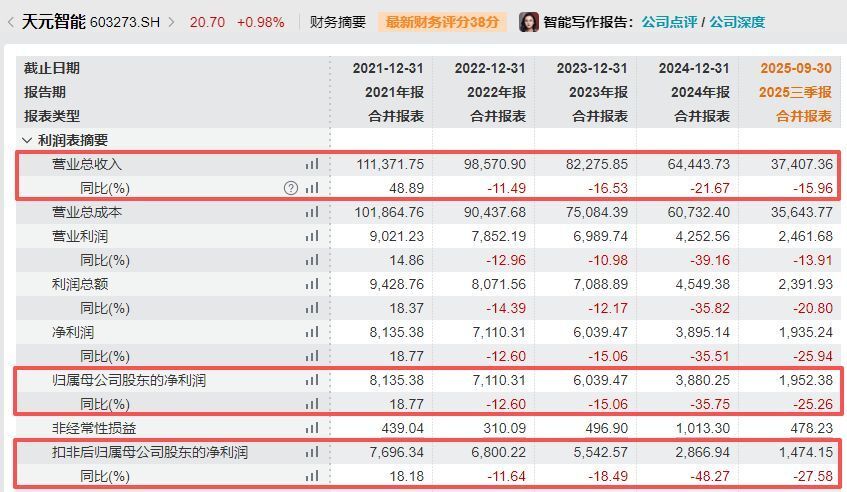Open chart icon for 归属母公司股东的净利润 同比(%) row
The height and width of the screenshot is (492, 847).
312,404
